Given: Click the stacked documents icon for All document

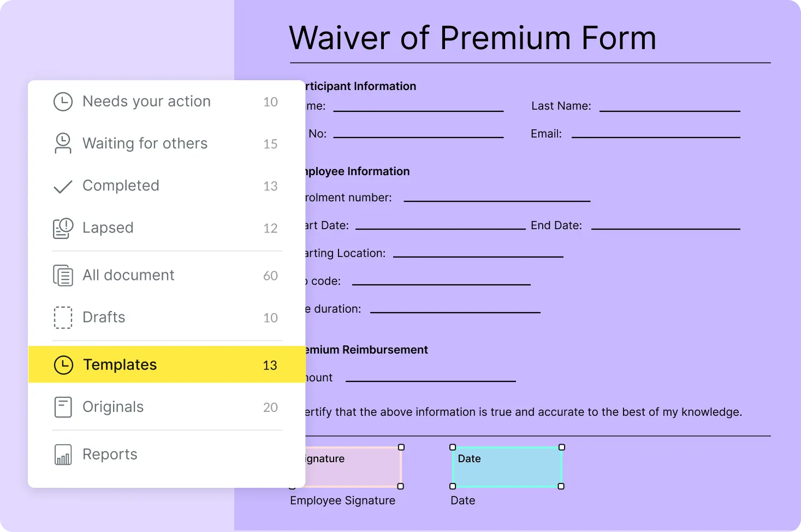Looking at the screenshot, I should 63,275.
